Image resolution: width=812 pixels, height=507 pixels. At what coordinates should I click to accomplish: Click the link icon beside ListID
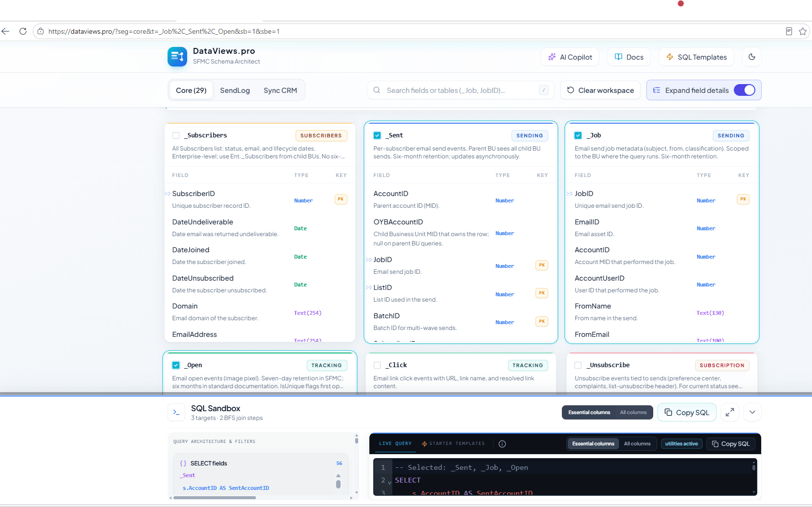369,287
